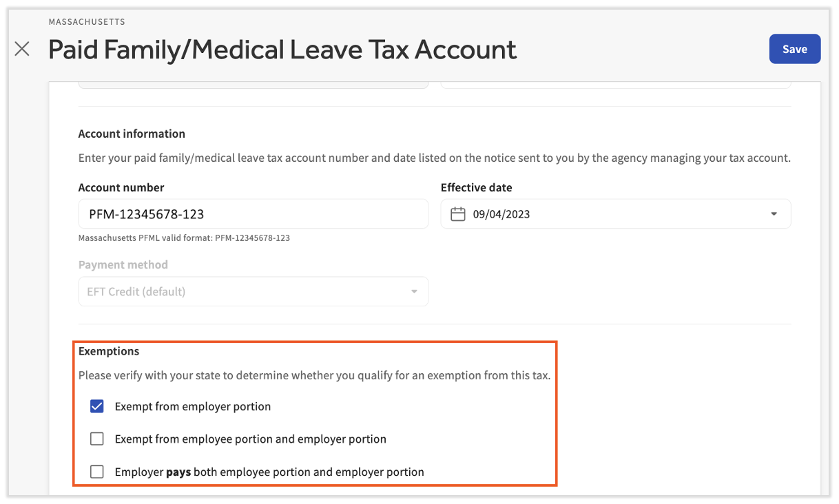839x504 pixels.
Task: Click the Effective date label
Action: coord(476,187)
